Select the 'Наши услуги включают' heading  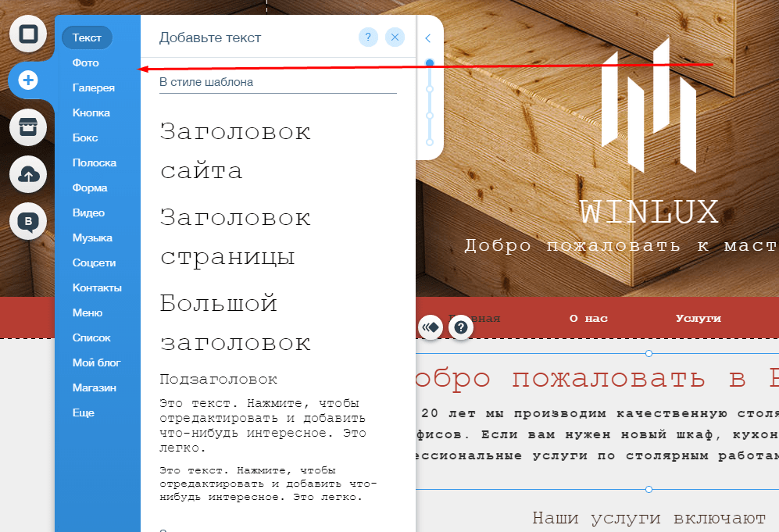tap(649, 518)
